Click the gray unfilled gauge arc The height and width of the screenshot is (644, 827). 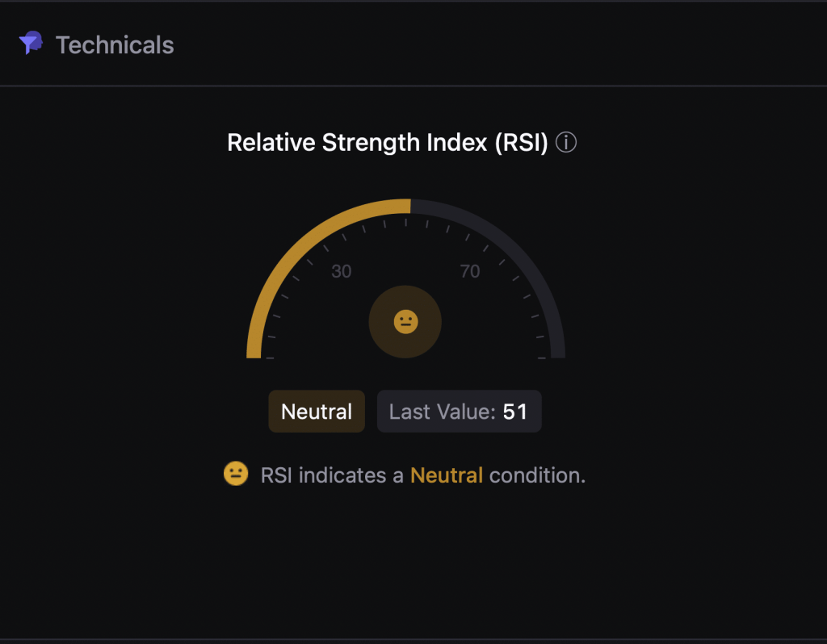(517, 244)
